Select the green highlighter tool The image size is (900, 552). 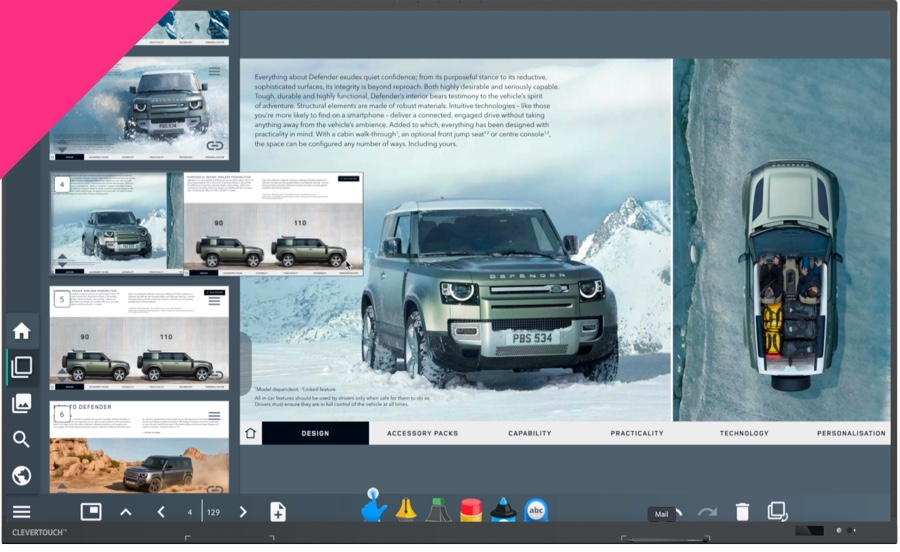[x=439, y=510]
